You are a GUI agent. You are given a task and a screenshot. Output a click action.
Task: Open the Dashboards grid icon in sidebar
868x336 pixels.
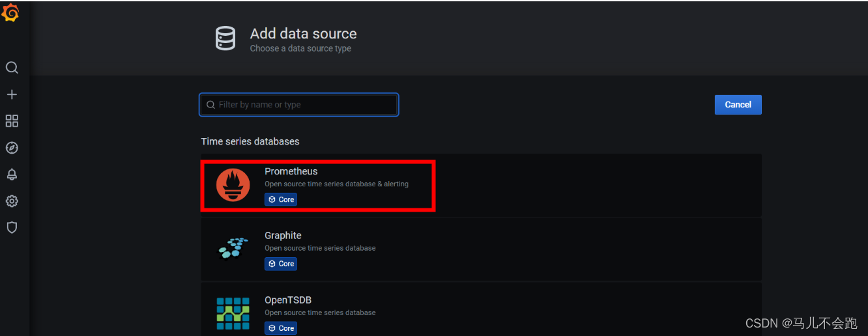12,121
